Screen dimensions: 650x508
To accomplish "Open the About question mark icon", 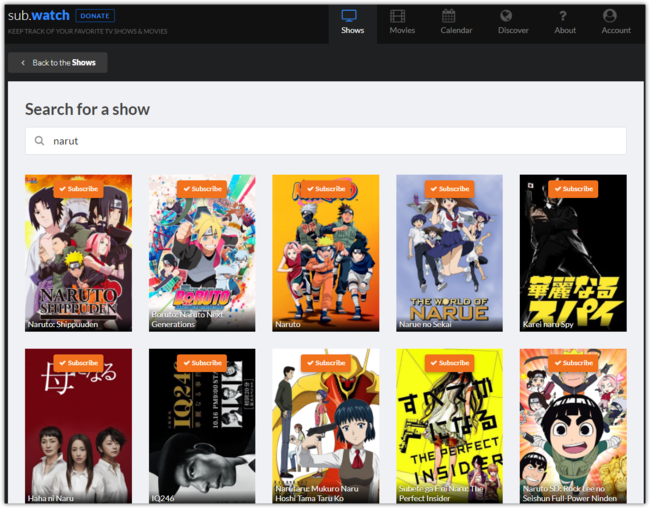I will (x=563, y=16).
